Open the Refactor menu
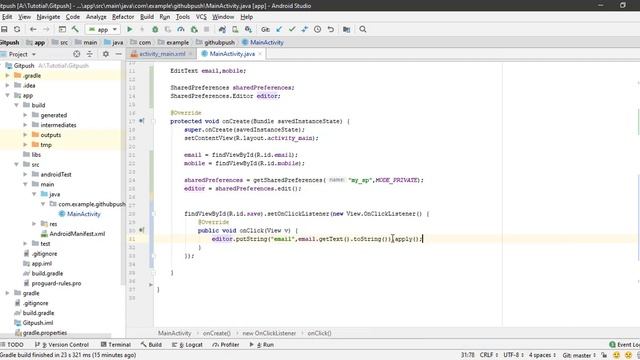The image size is (640, 360). click(x=123, y=17)
